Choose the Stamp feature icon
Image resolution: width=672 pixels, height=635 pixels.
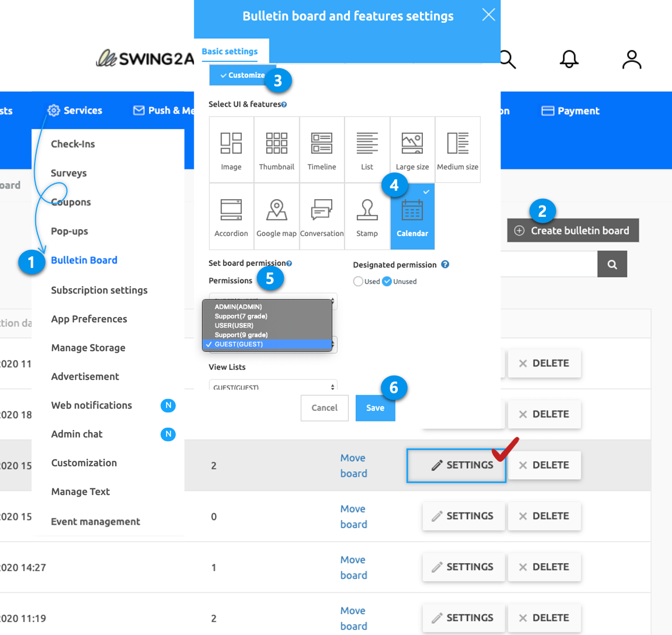point(367,216)
